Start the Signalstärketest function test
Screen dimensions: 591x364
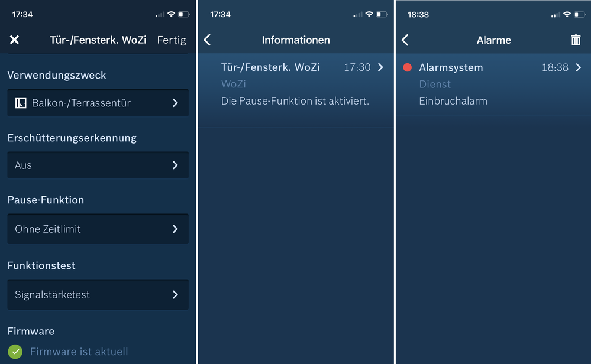(x=98, y=294)
